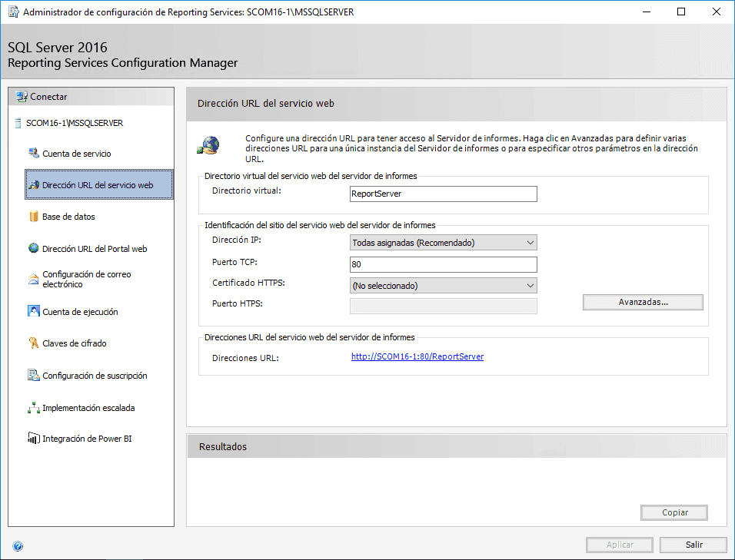Screen dimensions: 735x560
Task: Click the Avanzadas... button
Action: (x=643, y=302)
